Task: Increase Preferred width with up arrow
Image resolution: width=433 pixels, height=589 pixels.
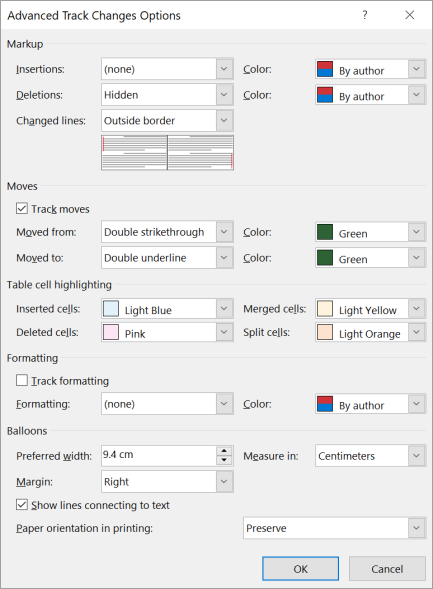Action: 224,451
